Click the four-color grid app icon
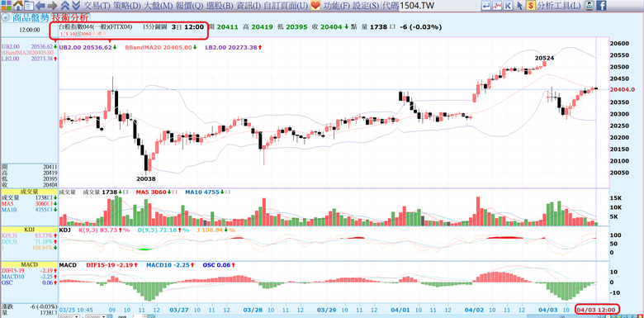This screenshot has height=318, width=644. (6, 5)
